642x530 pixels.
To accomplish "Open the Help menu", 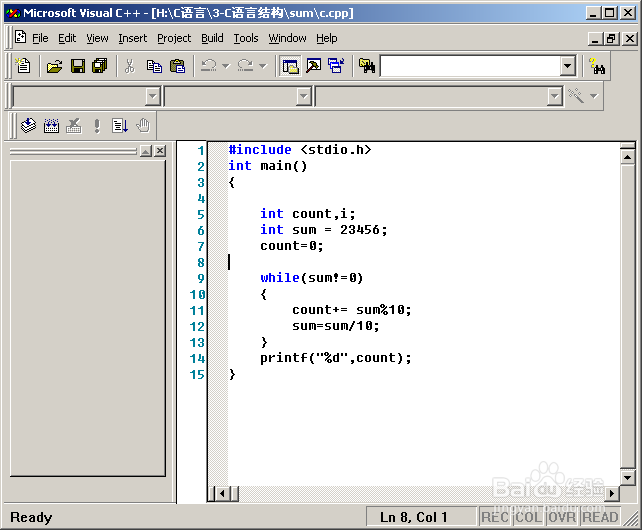I will tap(327, 38).
